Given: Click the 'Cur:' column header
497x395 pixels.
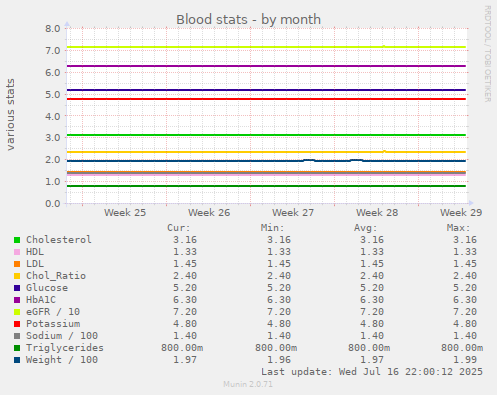Looking at the screenshot, I should click(x=179, y=228).
